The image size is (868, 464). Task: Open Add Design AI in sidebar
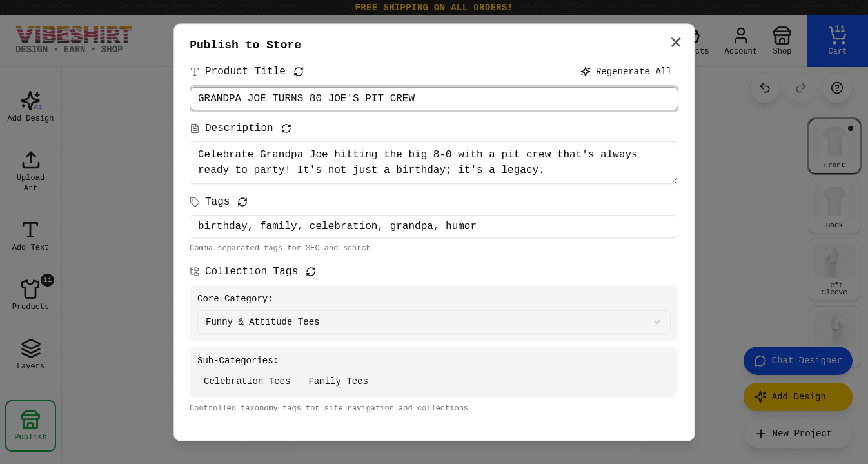click(30, 106)
